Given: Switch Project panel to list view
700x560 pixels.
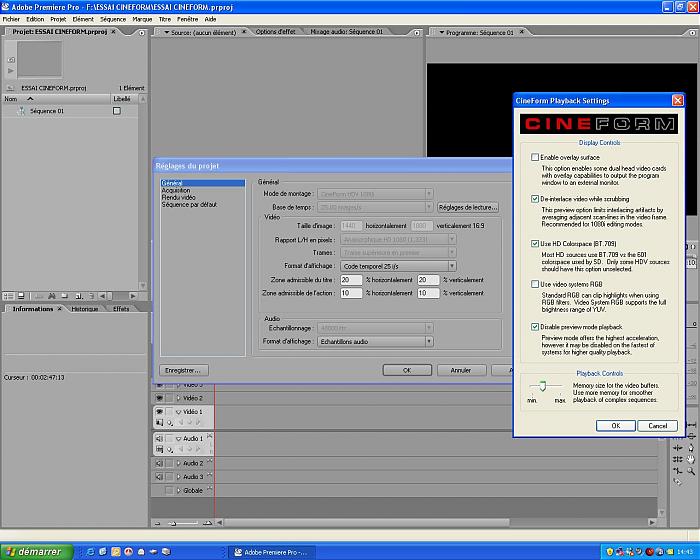Looking at the screenshot, I should click(8, 296).
